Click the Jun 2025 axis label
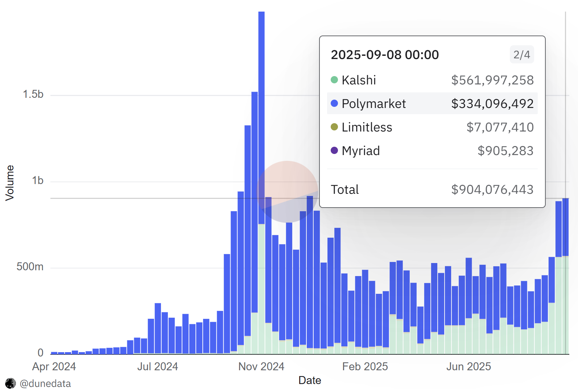The width and height of the screenshot is (578, 392). click(468, 367)
